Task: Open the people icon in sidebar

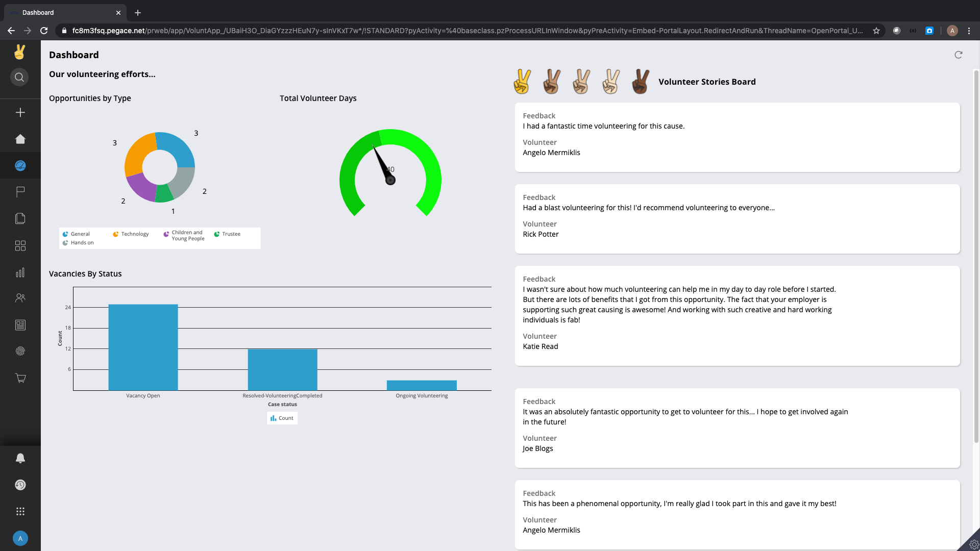Action: coord(20,298)
